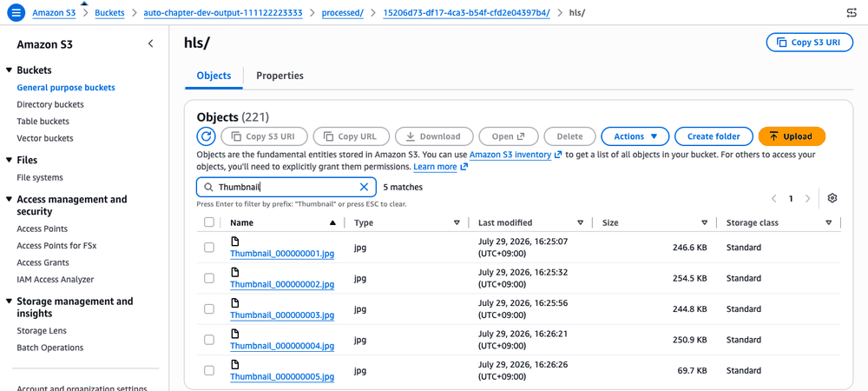This screenshot has height=391, width=868.
Task: Follow the Learn more link
Action: coord(435,167)
